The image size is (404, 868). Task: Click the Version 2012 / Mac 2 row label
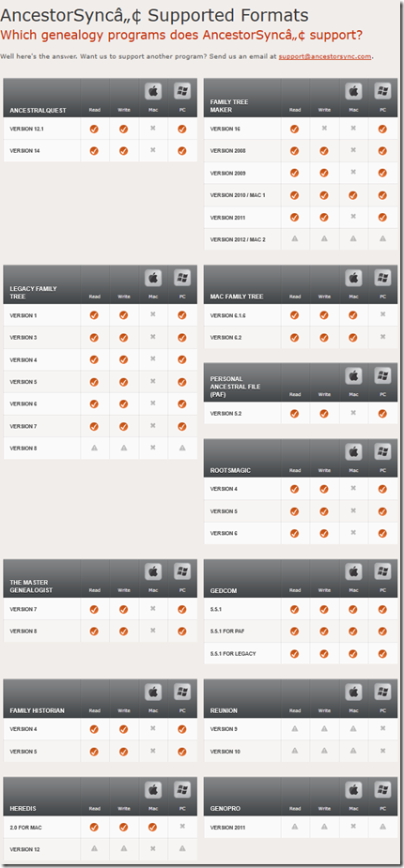pyautogui.click(x=235, y=239)
